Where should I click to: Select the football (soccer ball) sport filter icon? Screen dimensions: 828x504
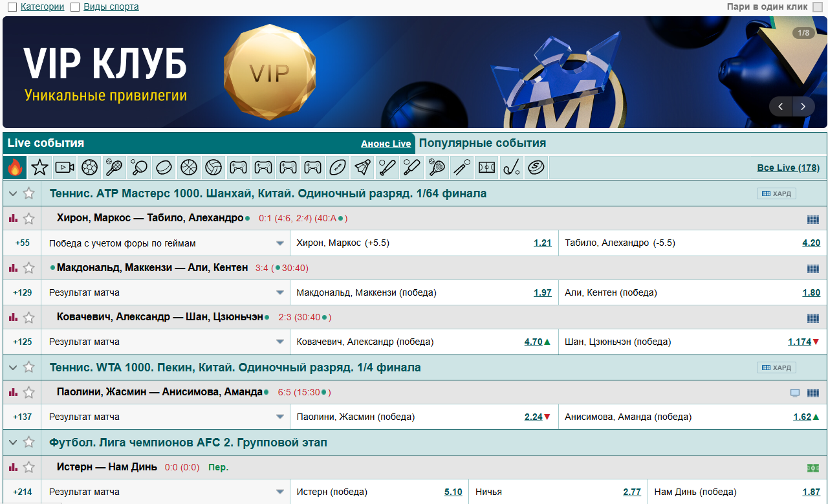(x=90, y=168)
